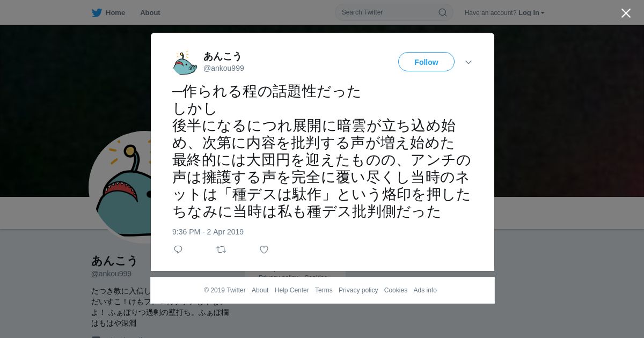Expand the Log in dropdown

(x=531, y=13)
